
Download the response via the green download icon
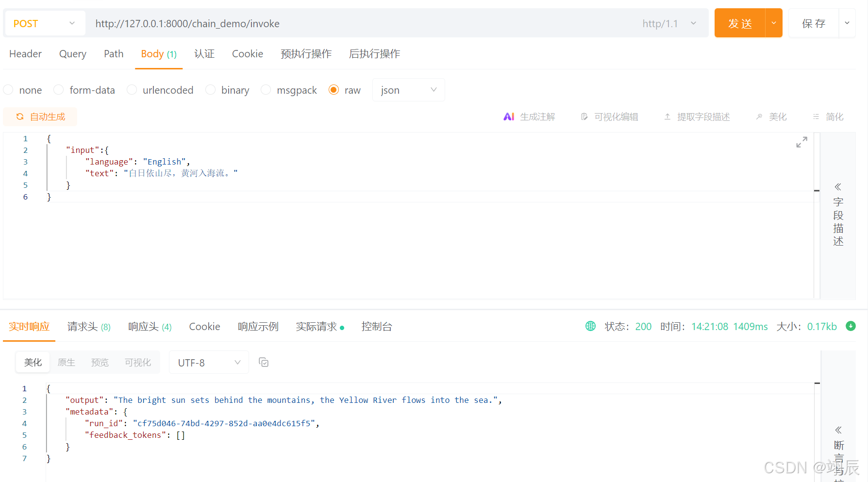click(851, 326)
